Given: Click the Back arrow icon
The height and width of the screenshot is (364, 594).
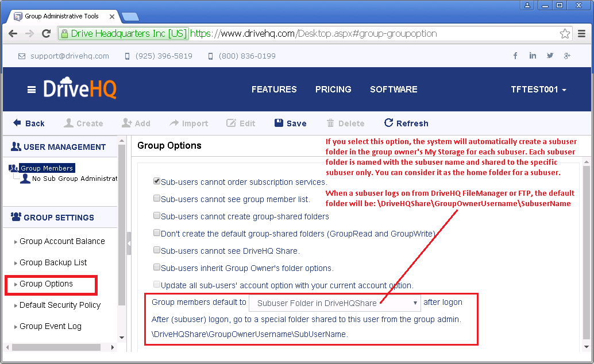Looking at the screenshot, I should pos(17,123).
